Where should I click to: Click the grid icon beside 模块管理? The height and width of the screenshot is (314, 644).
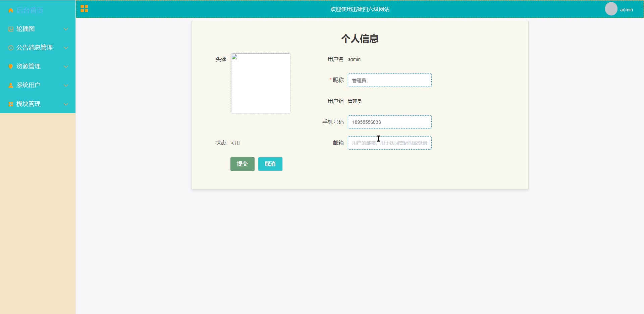pyautogui.click(x=11, y=104)
